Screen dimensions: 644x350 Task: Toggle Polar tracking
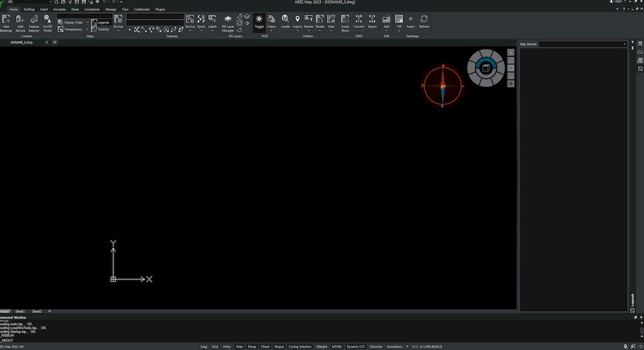coord(239,347)
